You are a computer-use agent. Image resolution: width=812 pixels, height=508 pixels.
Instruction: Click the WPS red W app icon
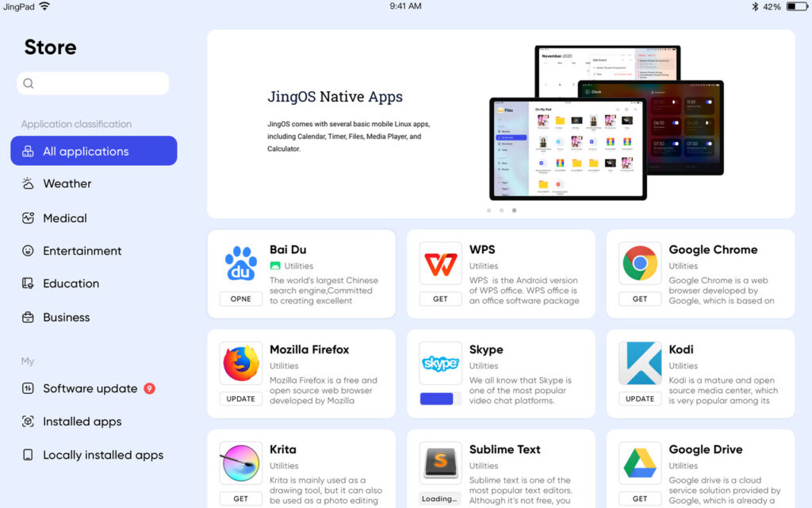(x=440, y=264)
